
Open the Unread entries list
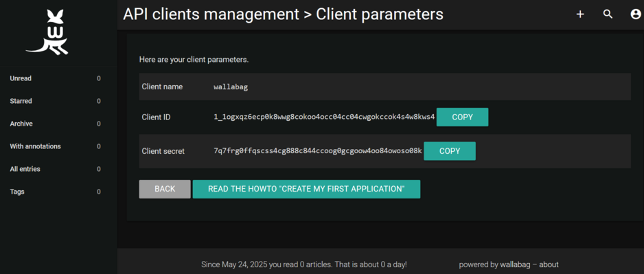click(x=58, y=78)
